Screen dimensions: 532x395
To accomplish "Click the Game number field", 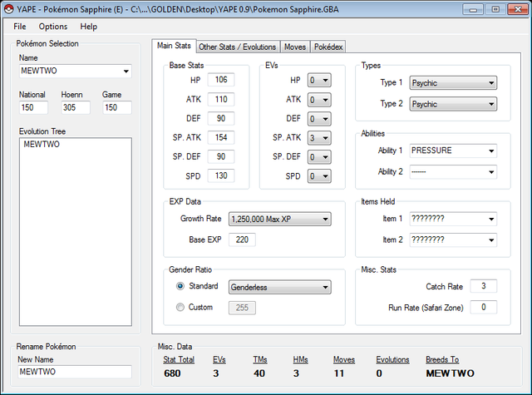I will pyautogui.click(x=117, y=107).
